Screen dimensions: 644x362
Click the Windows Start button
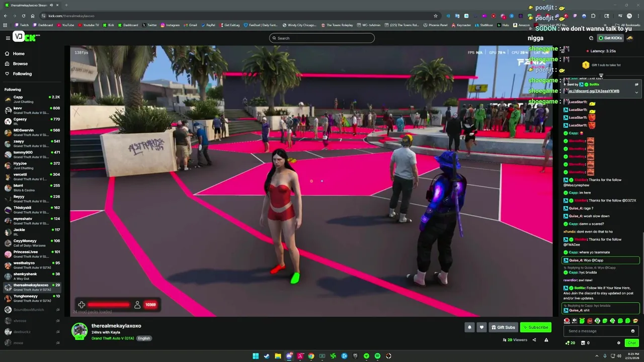(x=256, y=356)
